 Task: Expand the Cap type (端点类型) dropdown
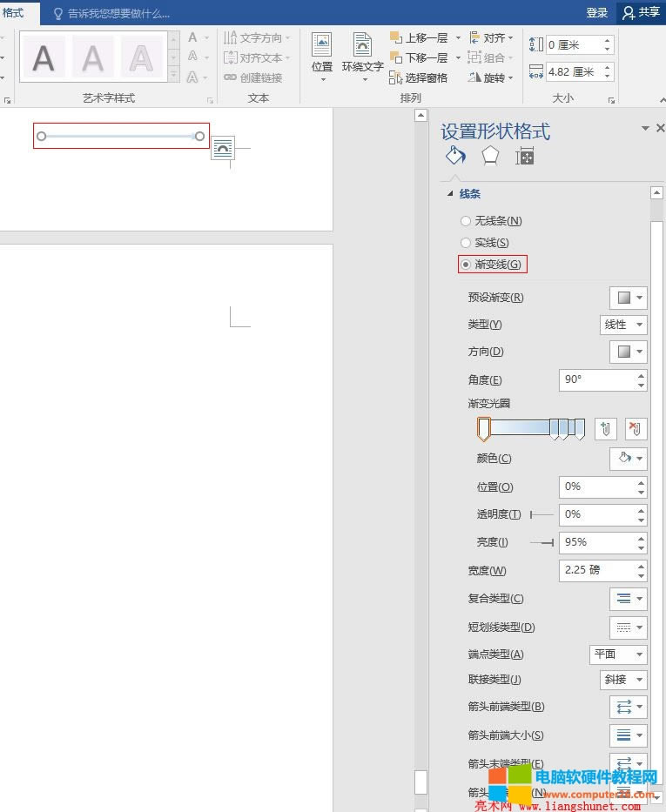618,654
